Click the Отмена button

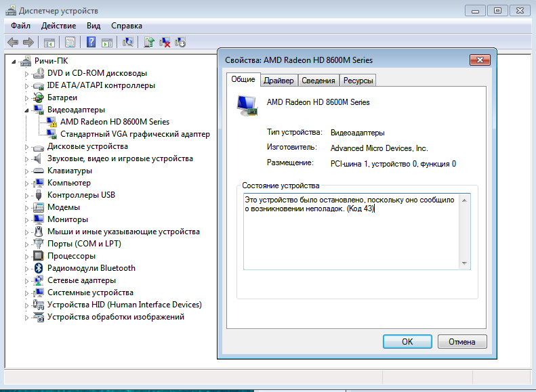(x=462, y=341)
